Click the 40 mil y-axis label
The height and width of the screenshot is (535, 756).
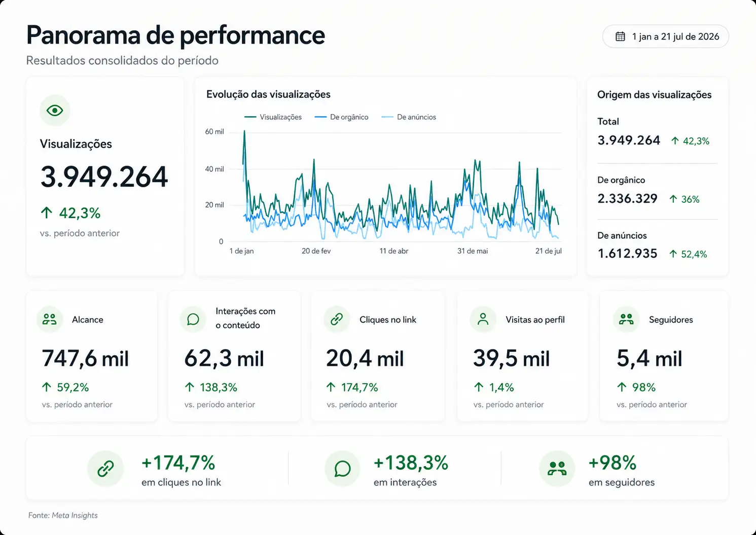click(x=214, y=169)
